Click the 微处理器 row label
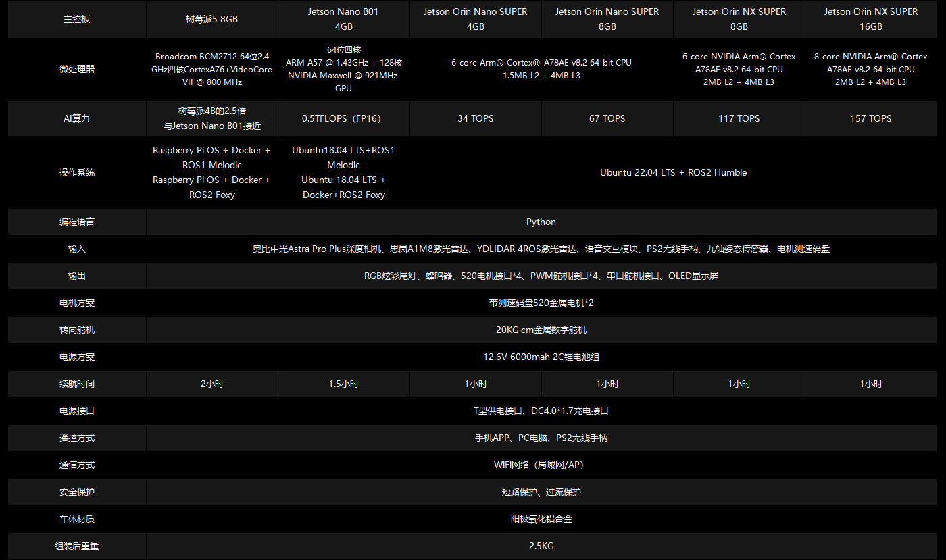Viewport: 946px width, 560px height. coord(77,69)
